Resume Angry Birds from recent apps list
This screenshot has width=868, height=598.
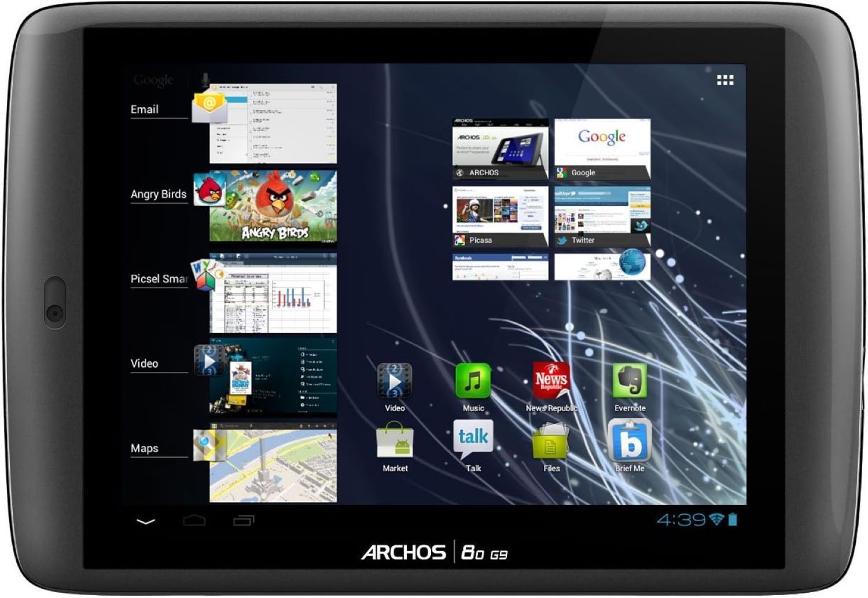pos(273,206)
